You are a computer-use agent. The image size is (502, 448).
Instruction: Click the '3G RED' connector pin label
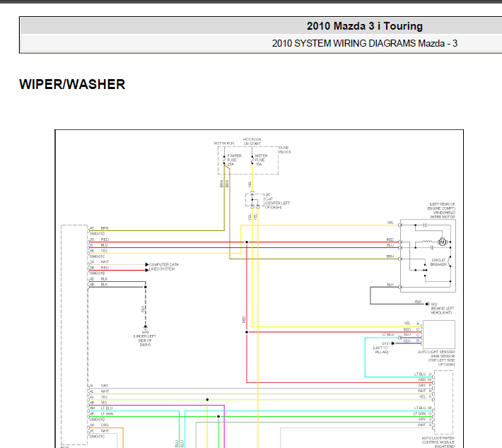click(99, 240)
